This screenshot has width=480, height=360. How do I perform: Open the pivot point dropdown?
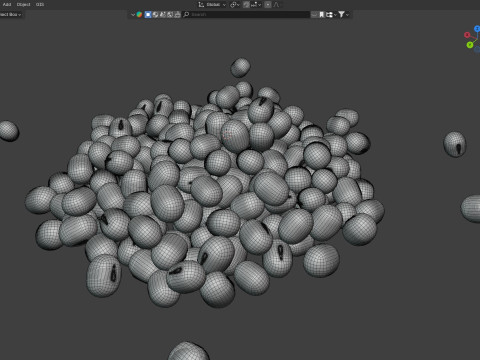[x=235, y=5]
